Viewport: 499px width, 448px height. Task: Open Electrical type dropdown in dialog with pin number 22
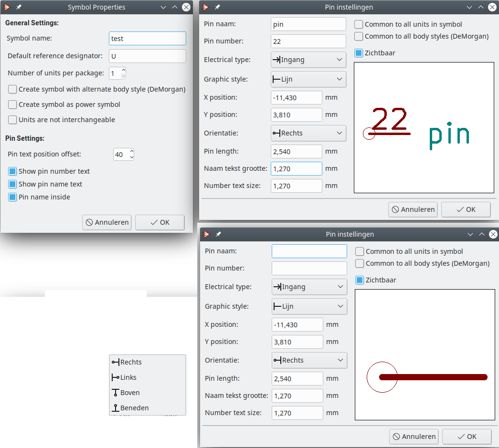pyautogui.click(x=308, y=60)
